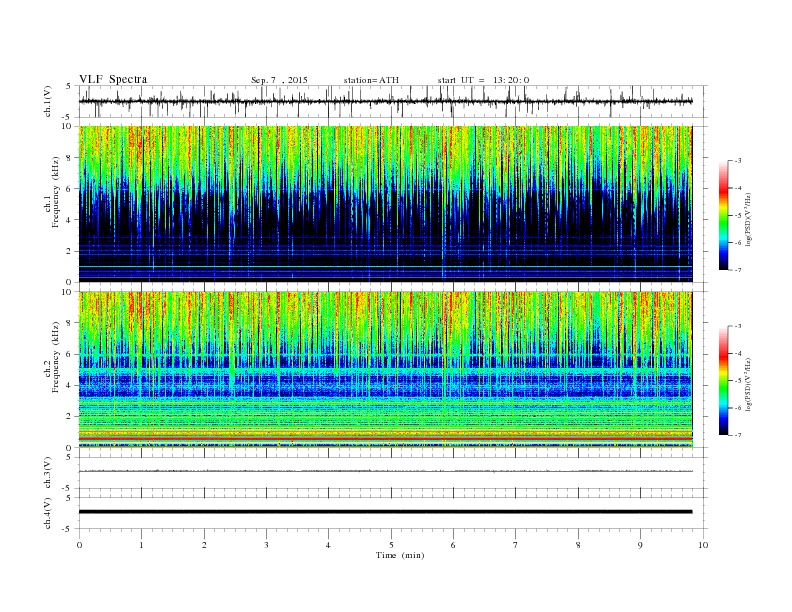This screenshot has height=612, width=792.
Task: Click the thick black ch.4 voltage trace
Action: [386, 512]
